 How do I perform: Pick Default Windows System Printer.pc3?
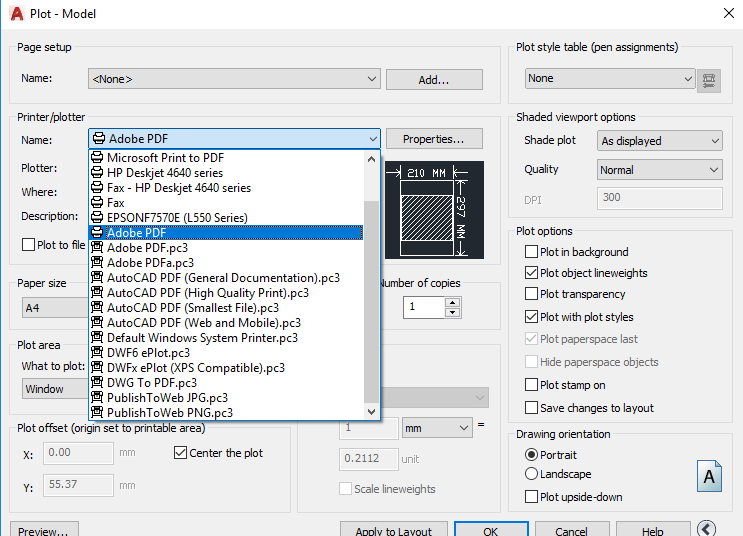226,338
